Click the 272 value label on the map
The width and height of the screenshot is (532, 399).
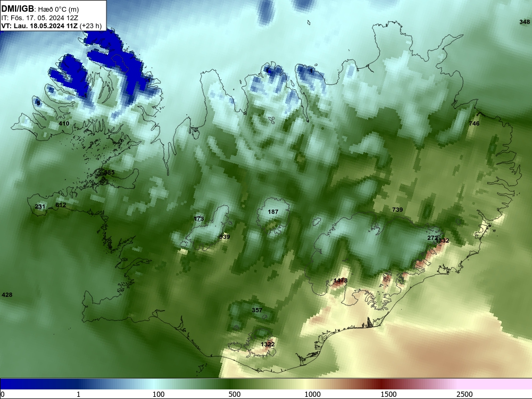(x=432, y=238)
